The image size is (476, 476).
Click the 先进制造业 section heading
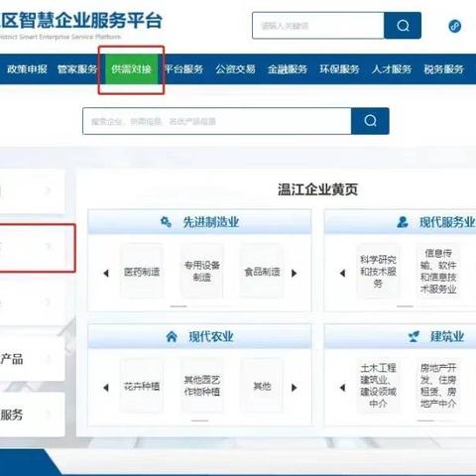coord(211,222)
